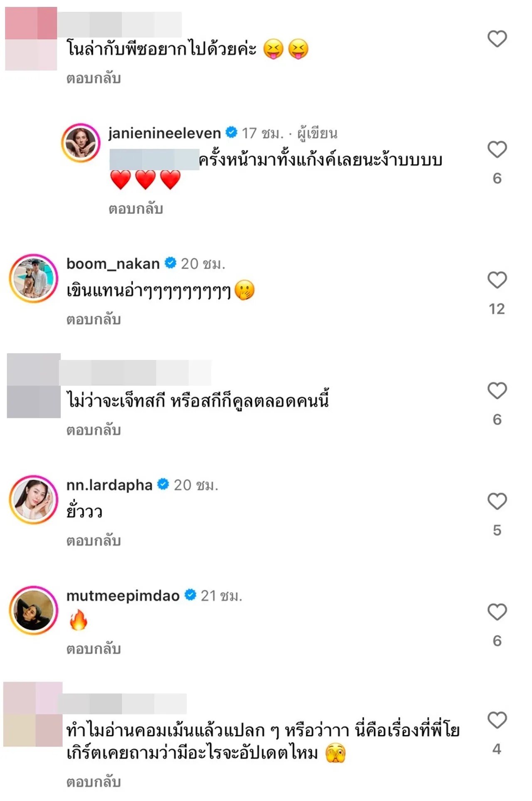532x801 pixels.
Task: Click the boom_nakan username
Action: click(x=113, y=264)
